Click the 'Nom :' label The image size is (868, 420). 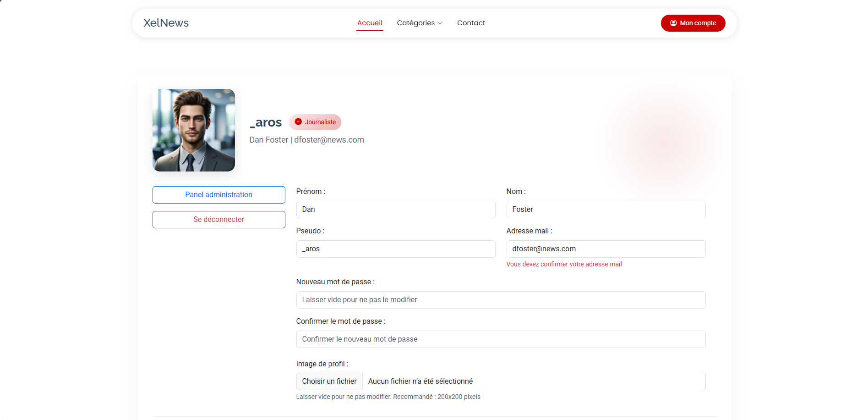tap(516, 192)
